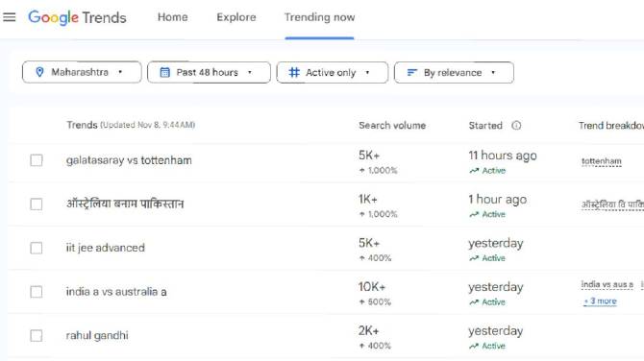The width and height of the screenshot is (644, 361).
Task: Open the By relevance sort dropdown
Action: [x=454, y=73]
